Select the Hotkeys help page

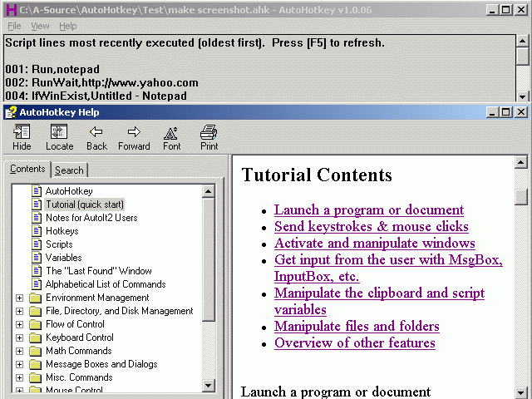[x=62, y=231]
